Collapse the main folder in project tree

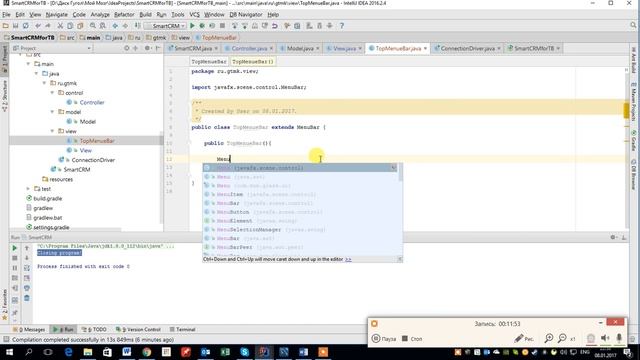point(28,64)
